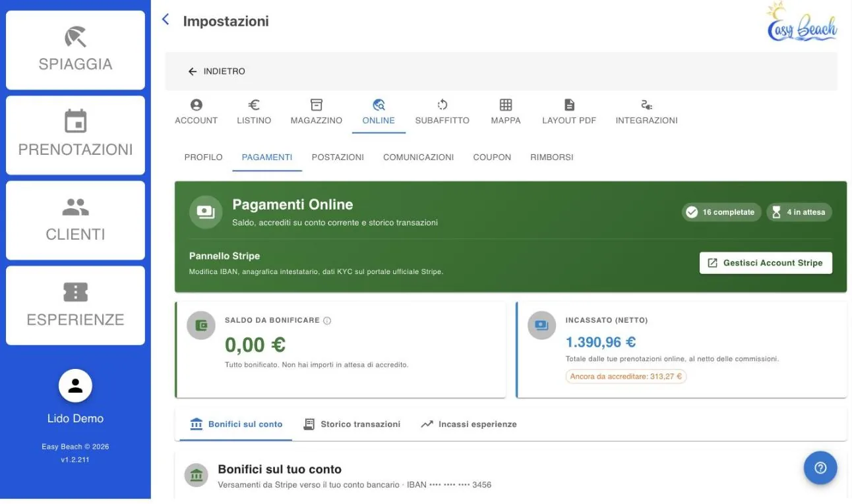Switch to the Listino tab

pos(254,112)
